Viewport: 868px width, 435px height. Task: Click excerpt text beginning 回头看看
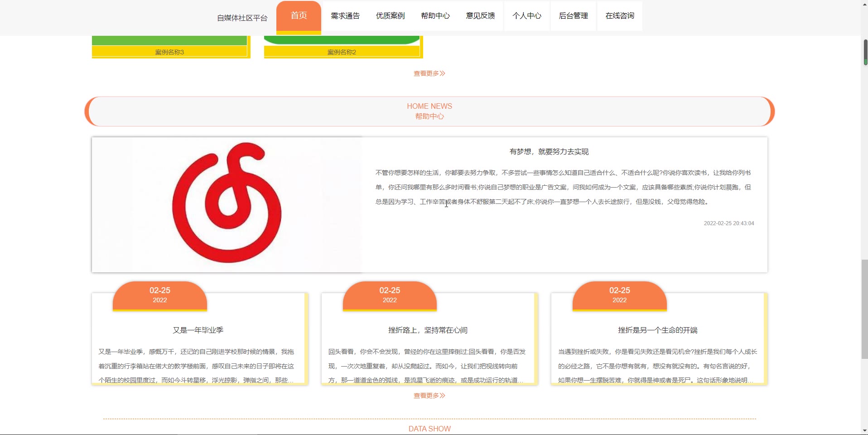click(427, 366)
